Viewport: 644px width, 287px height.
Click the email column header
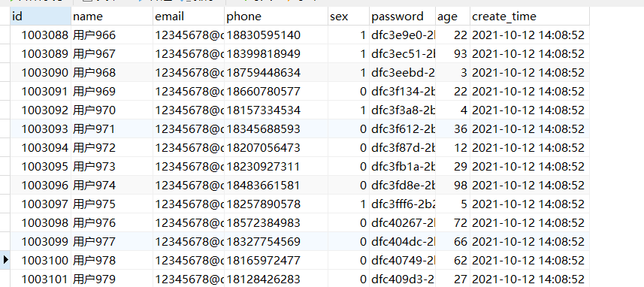tap(189, 17)
